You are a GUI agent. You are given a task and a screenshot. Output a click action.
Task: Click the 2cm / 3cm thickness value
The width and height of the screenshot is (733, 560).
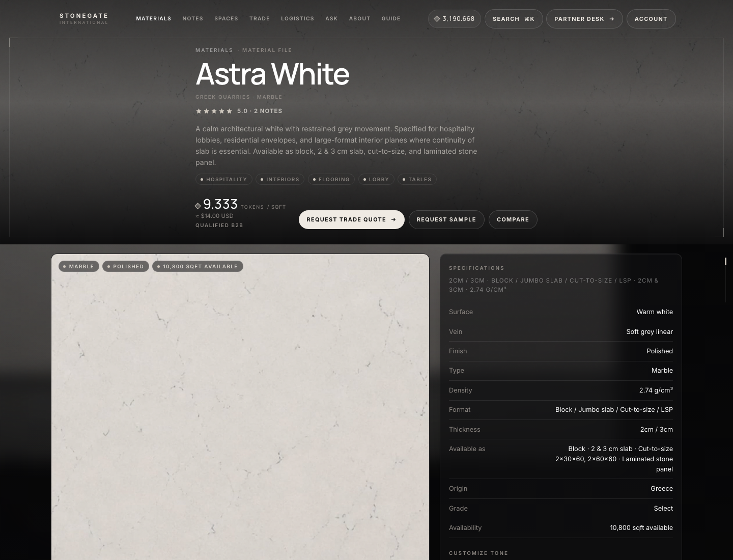click(x=657, y=430)
